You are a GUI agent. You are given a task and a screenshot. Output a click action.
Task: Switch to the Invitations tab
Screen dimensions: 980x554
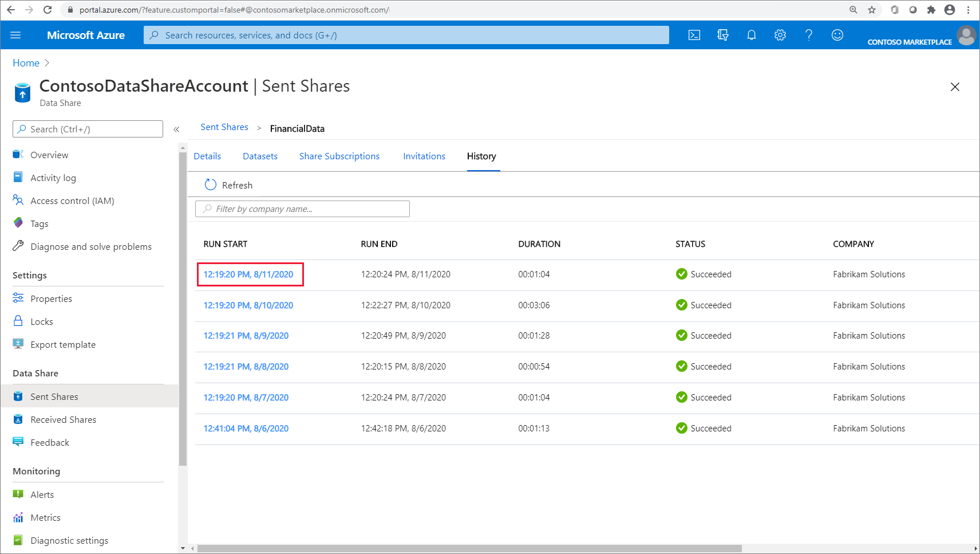click(424, 156)
